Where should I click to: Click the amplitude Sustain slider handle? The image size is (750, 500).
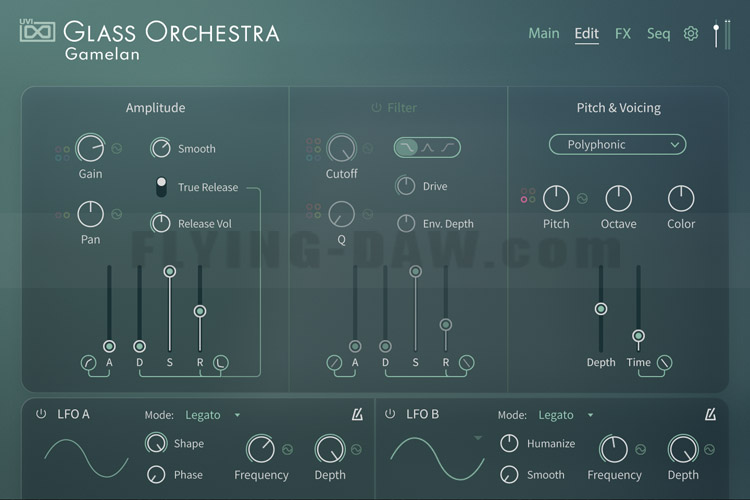pos(169,271)
